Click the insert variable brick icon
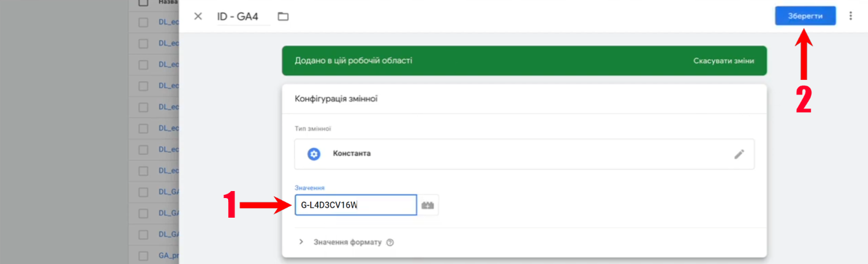The height and width of the screenshot is (264, 868). click(428, 205)
